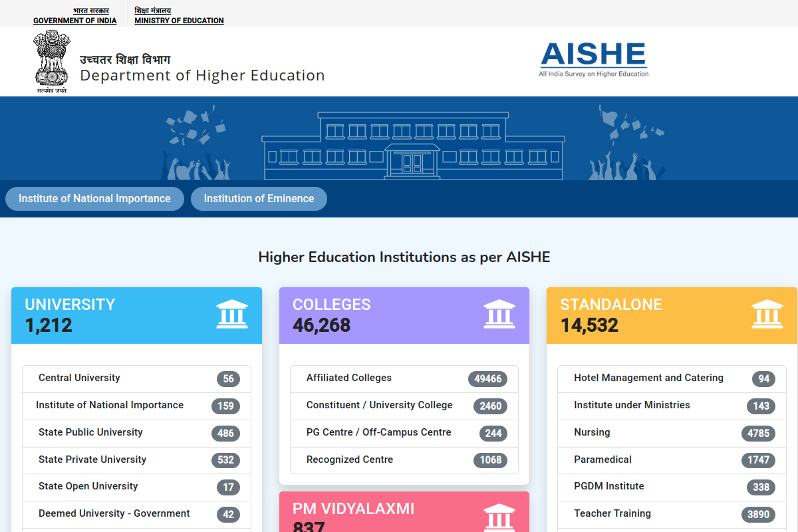
Task: Select Constituent / University College row
Action: pos(404,406)
